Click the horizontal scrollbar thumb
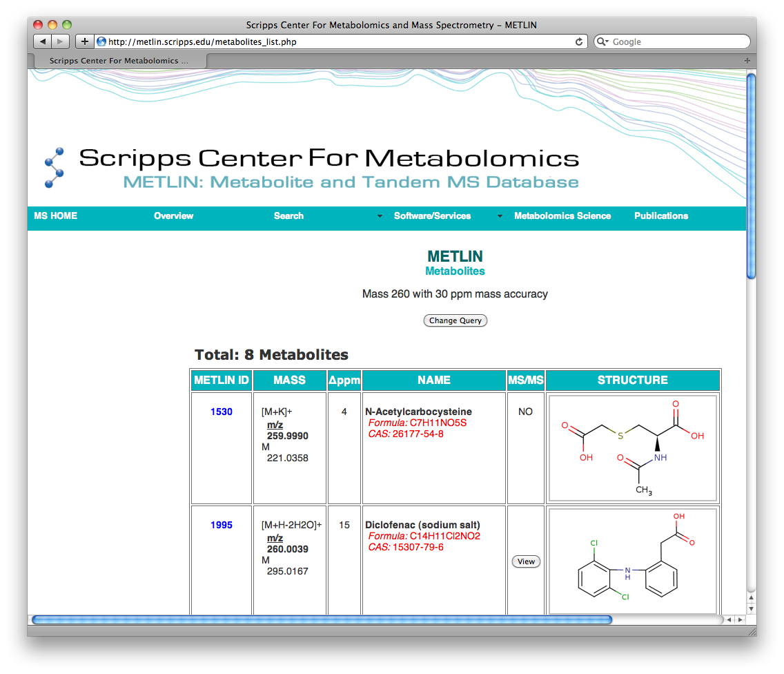This screenshot has height=674, width=784. click(322, 619)
